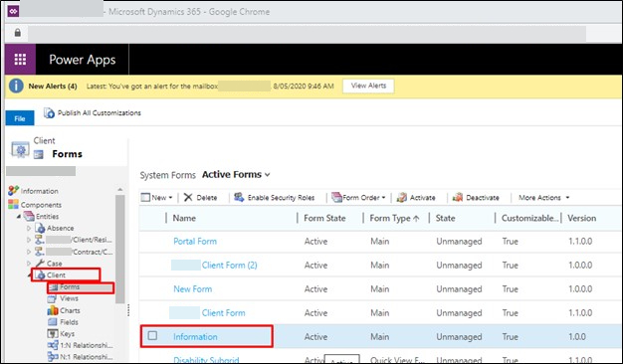
Task: Click the Activate icon in toolbar
Action: coord(402,197)
